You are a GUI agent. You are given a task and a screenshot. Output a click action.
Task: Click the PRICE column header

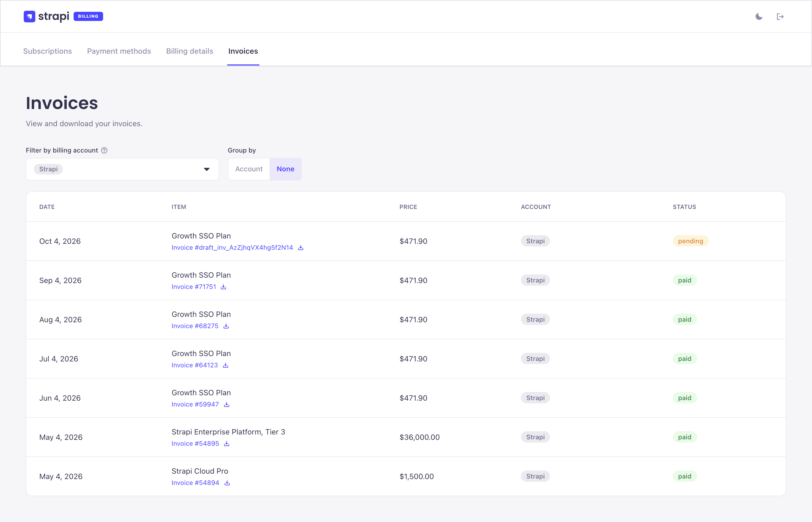coord(408,207)
